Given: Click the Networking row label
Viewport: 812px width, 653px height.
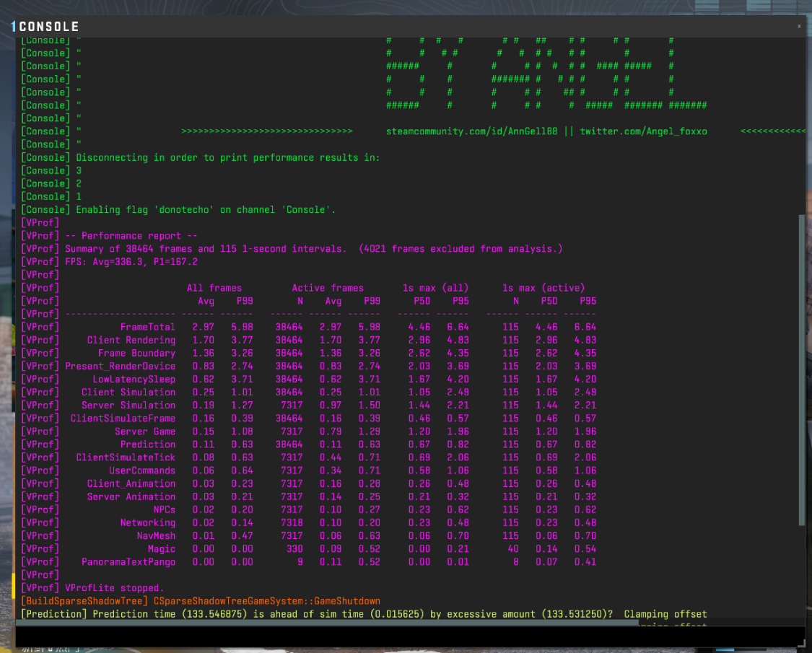Looking at the screenshot, I should tap(147, 522).
